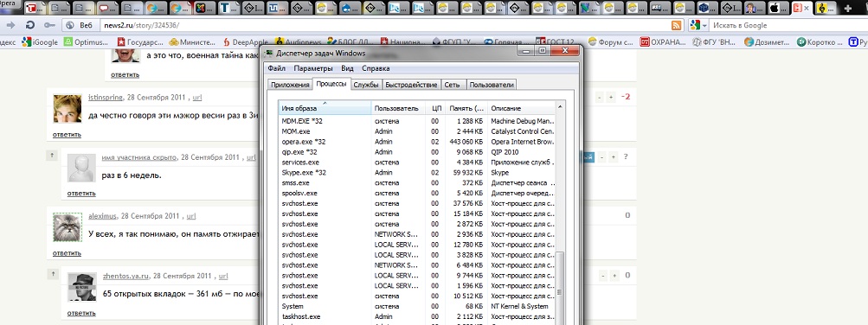The width and height of the screenshot is (868, 325).
Task: Click the process list scrollbar up arrow
Action: pyautogui.click(x=560, y=106)
